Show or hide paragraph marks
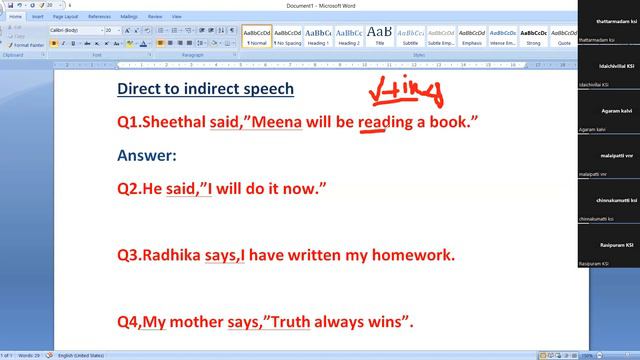The image size is (640, 360). click(x=232, y=30)
